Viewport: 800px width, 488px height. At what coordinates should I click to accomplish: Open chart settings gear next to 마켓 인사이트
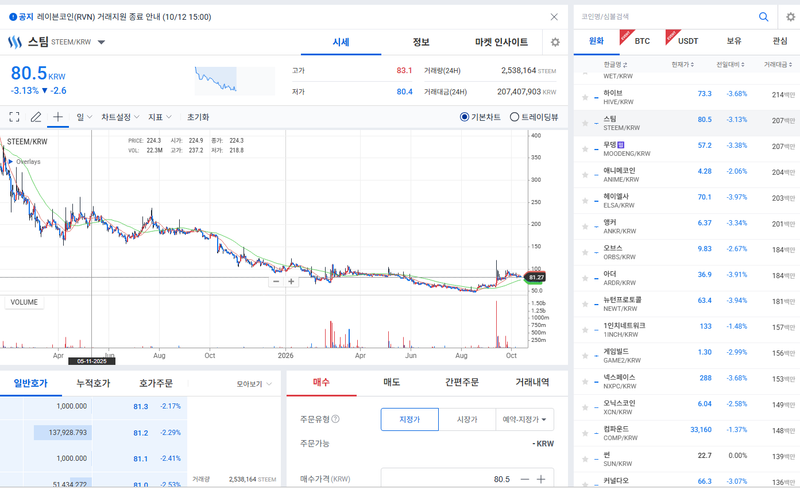(x=555, y=42)
